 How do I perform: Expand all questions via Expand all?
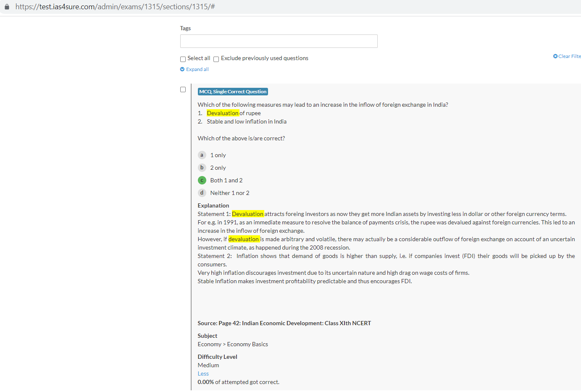[x=197, y=69]
